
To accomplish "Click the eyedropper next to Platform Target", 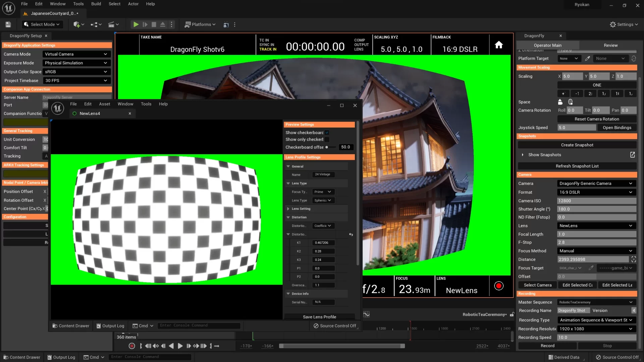I will pos(588,58).
